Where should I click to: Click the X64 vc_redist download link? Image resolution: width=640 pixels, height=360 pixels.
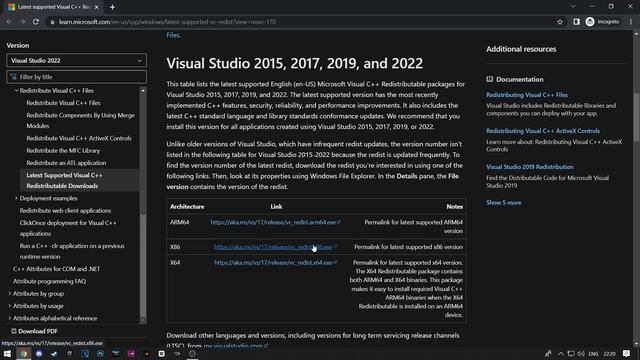click(x=275, y=263)
